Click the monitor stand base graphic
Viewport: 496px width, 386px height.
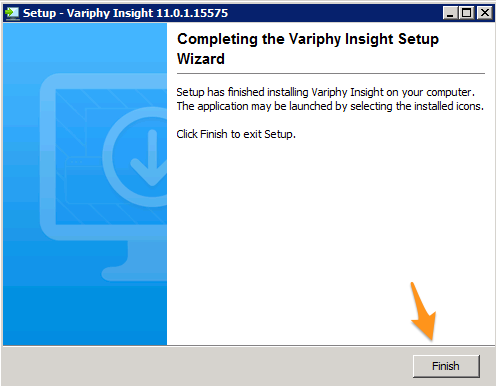coord(134,273)
